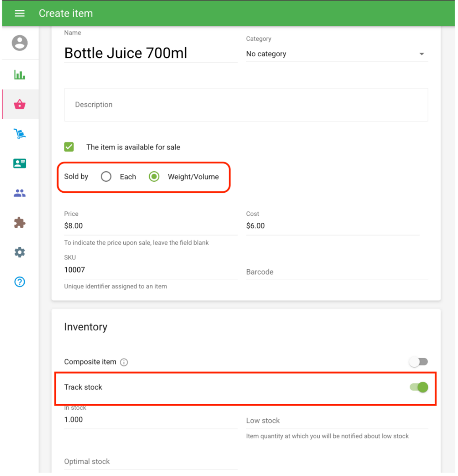Open the Integrations puzzle piece icon
The image size is (458, 476).
[x=19, y=223]
